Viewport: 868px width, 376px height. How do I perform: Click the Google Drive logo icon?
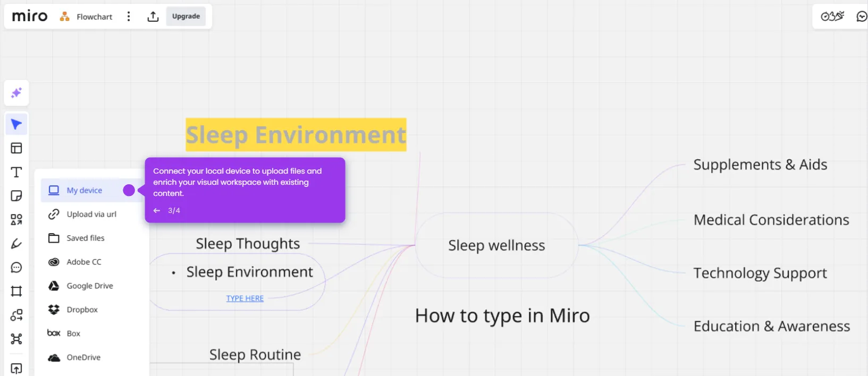pyautogui.click(x=54, y=286)
